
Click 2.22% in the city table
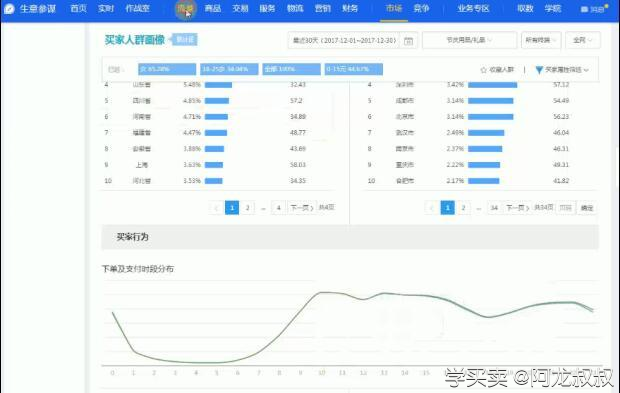click(x=455, y=164)
